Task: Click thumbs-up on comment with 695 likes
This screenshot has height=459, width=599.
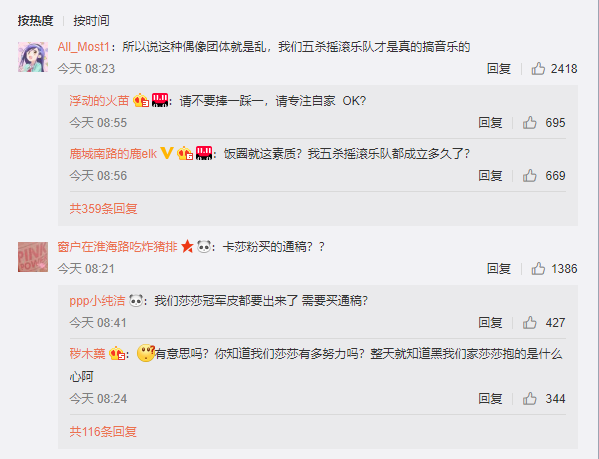Action: pos(529,123)
